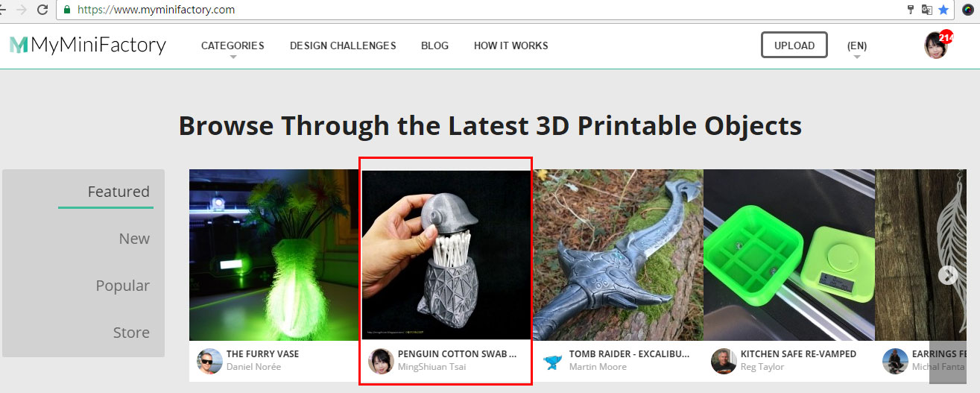The width and height of the screenshot is (980, 393).
Task: Open the Design Challenges page
Action: [x=343, y=45]
